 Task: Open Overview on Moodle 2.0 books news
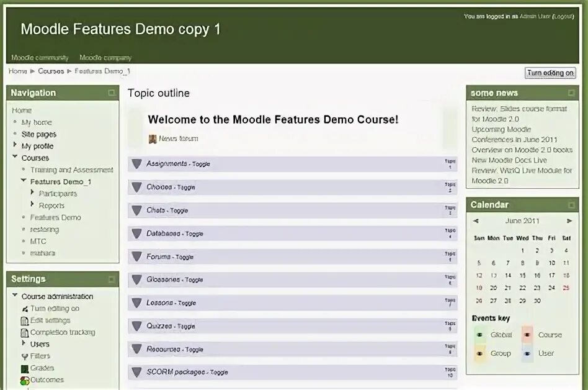[x=522, y=150]
